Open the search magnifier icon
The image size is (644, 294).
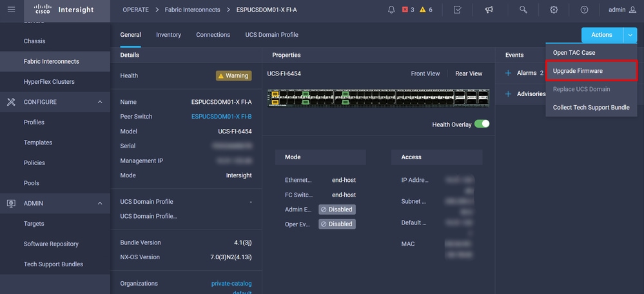523,10
